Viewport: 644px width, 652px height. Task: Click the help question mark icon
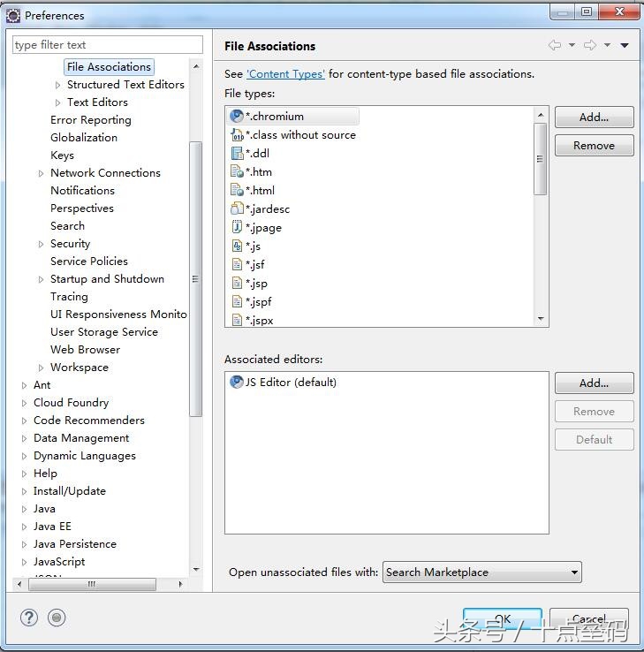pos(29,618)
